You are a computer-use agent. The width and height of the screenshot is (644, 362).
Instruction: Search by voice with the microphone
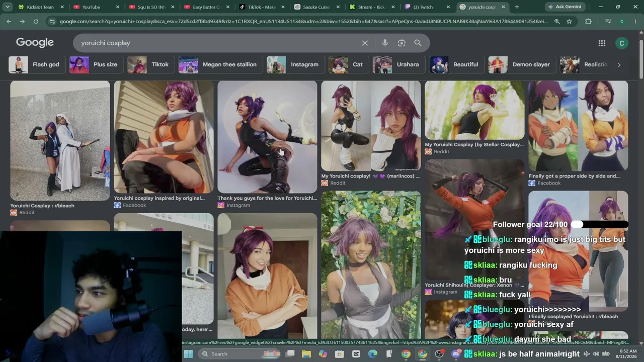385,43
